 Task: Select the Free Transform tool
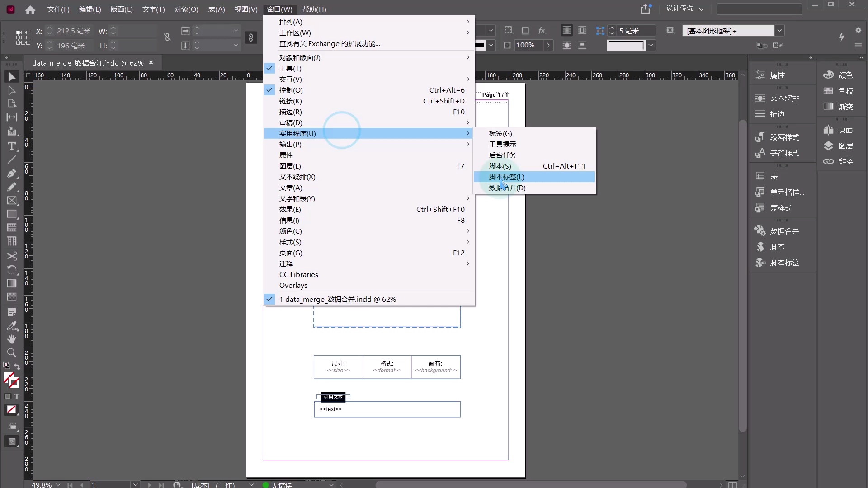click(12, 270)
